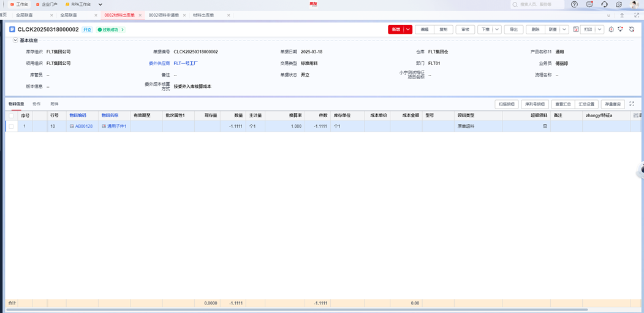Click the 序列号明细 button
Viewport: 644px width, 313px height.
point(534,104)
